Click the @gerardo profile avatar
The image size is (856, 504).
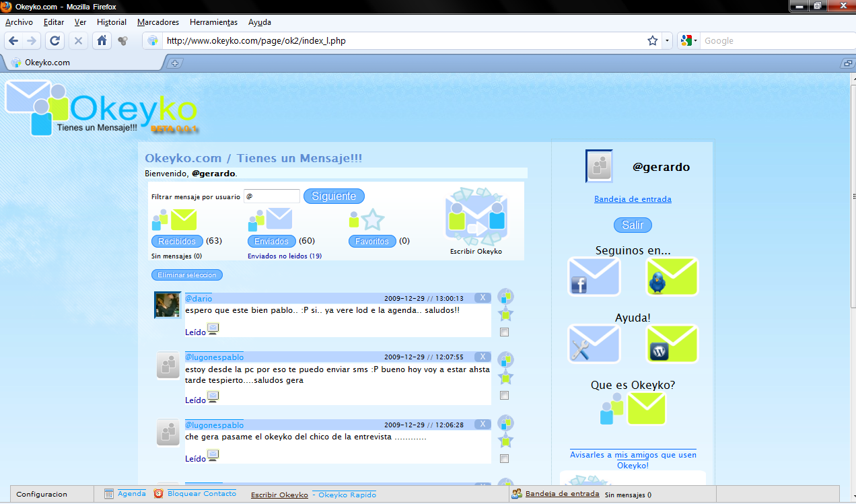pos(599,166)
